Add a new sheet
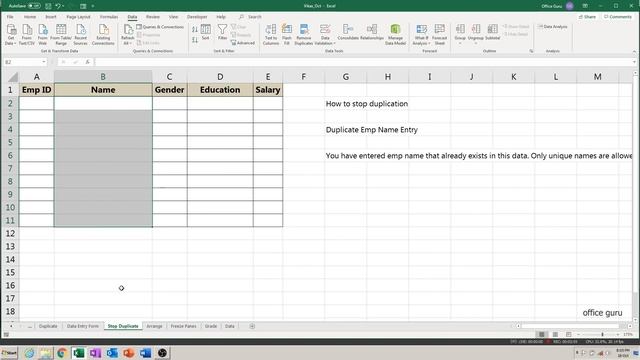Viewport: 640px width, 360px height. pos(252,326)
